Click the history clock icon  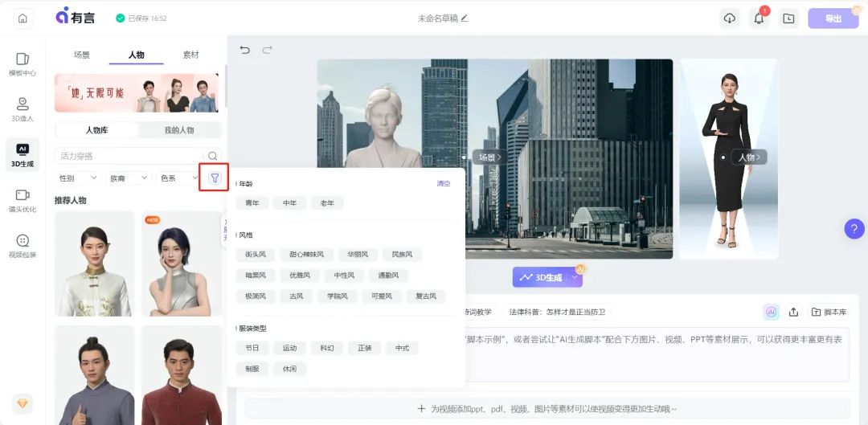[788, 18]
